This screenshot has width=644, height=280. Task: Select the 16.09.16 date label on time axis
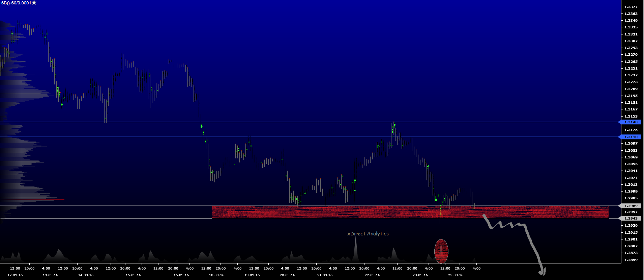(x=181, y=275)
